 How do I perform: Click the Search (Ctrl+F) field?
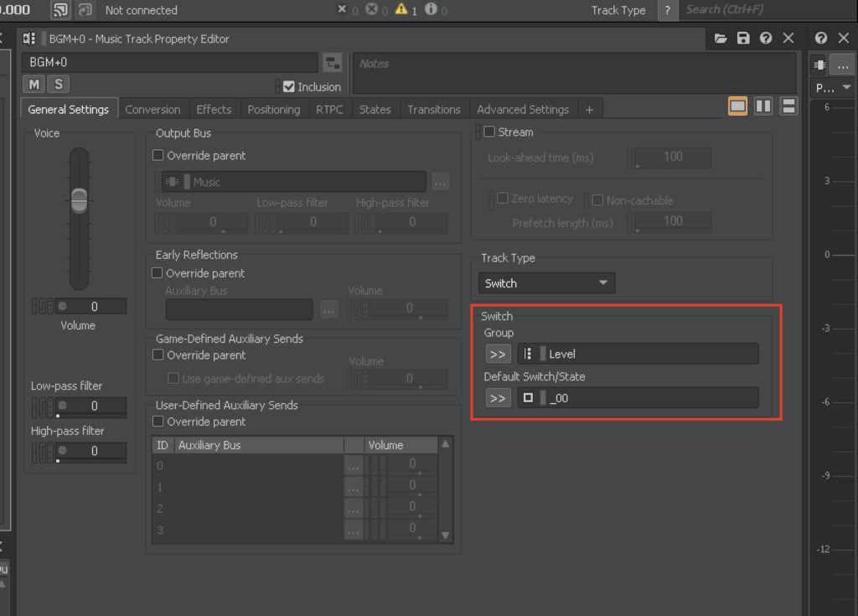pyautogui.click(x=766, y=10)
